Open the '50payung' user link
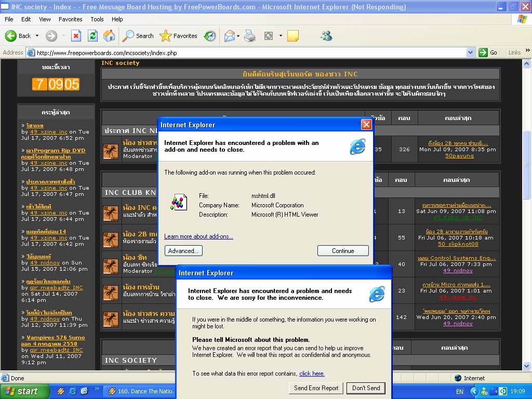 (x=459, y=156)
